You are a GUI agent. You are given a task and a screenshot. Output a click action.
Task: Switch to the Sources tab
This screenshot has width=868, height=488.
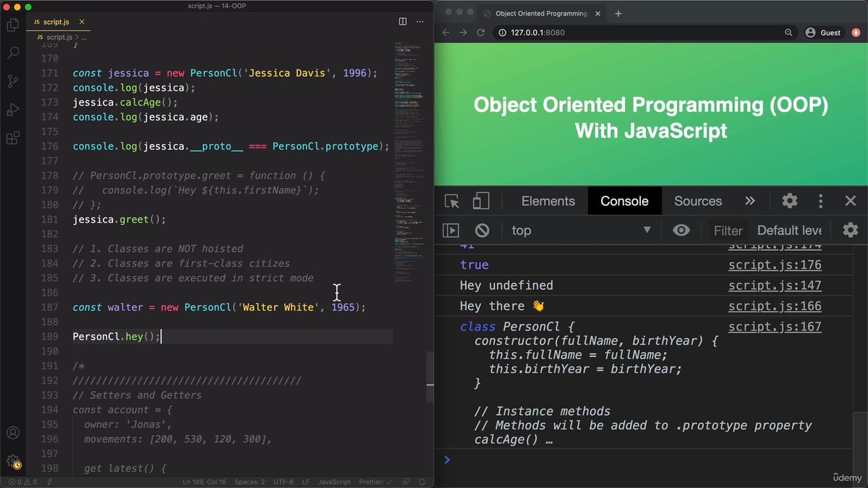[698, 201]
